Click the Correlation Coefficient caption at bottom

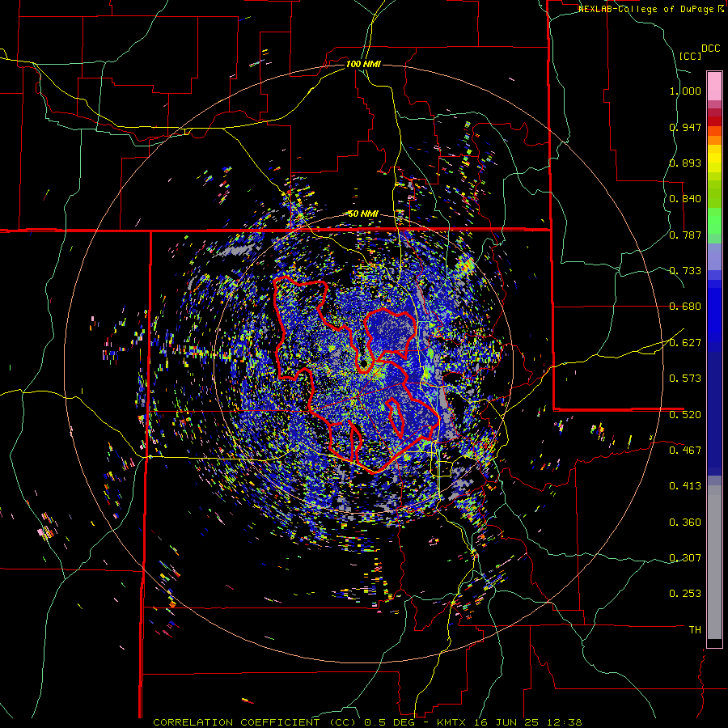click(x=367, y=722)
